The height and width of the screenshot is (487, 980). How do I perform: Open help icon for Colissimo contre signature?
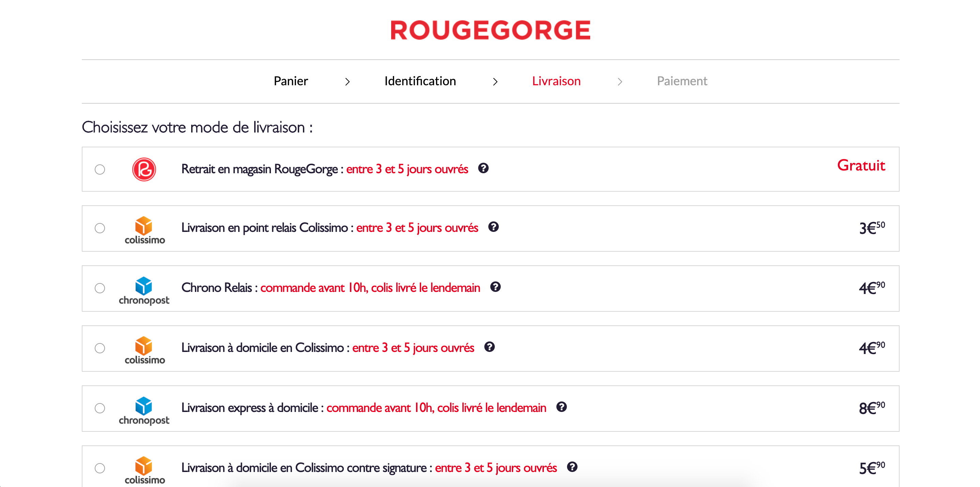[x=572, y=467]
